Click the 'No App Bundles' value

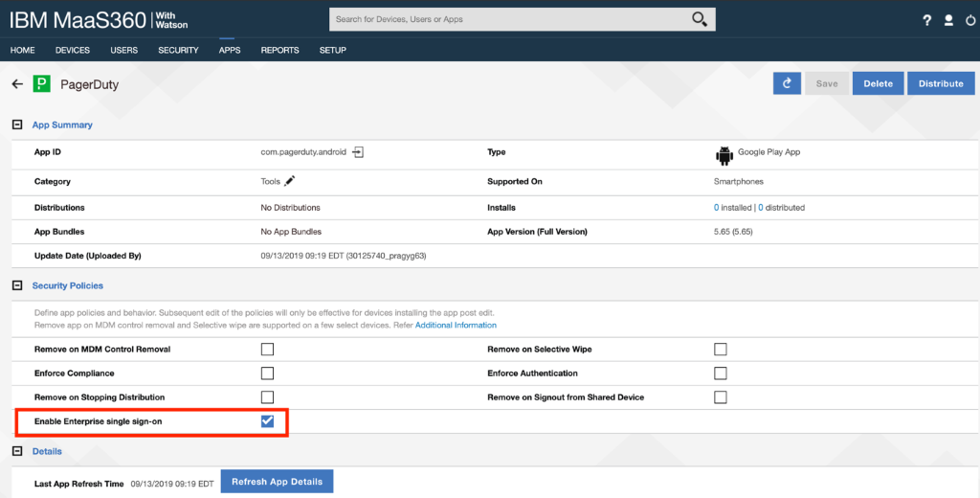(x=291, y=232)
